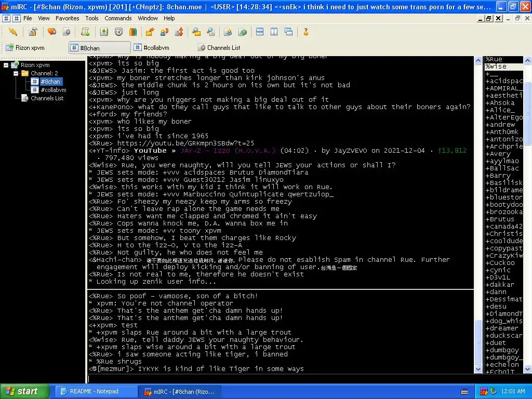Image resolution: width=532 pixels, height=399 pixels.
Task: Open the Commands menu
Action: coord(118,18)
